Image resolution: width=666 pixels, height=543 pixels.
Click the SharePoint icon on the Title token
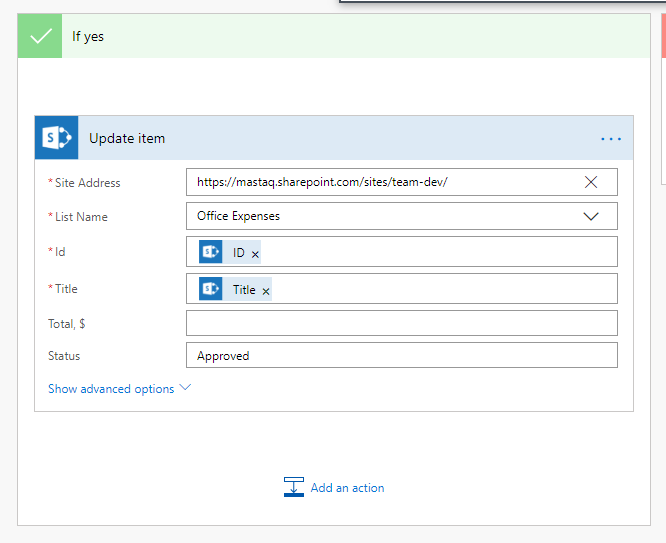(x=210, y=289)
